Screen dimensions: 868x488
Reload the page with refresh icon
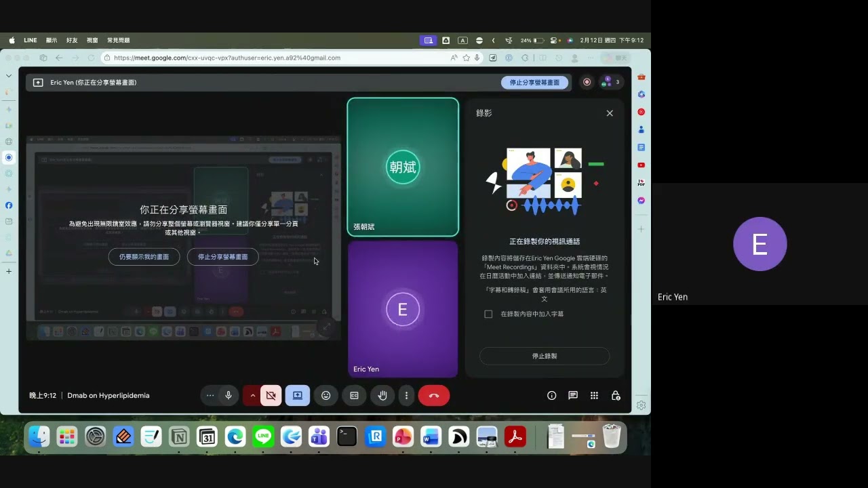pyautogui.click(x=91, y=58)
